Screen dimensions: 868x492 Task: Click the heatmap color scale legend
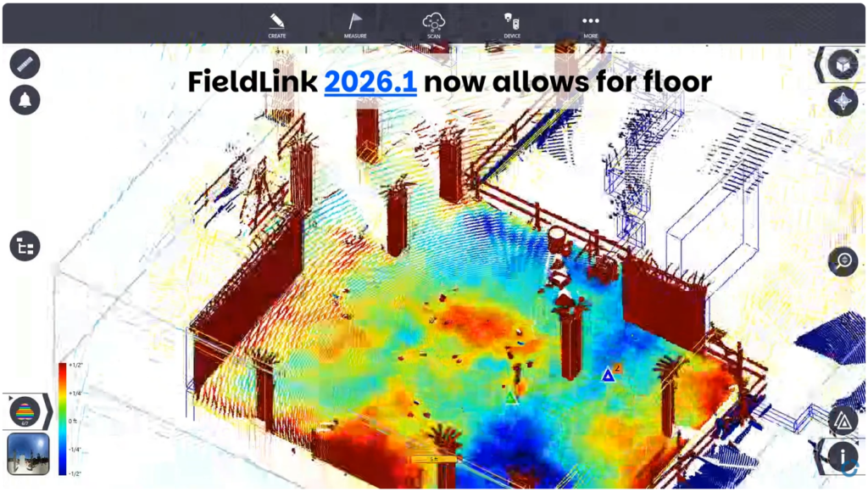tap(63, 419)
